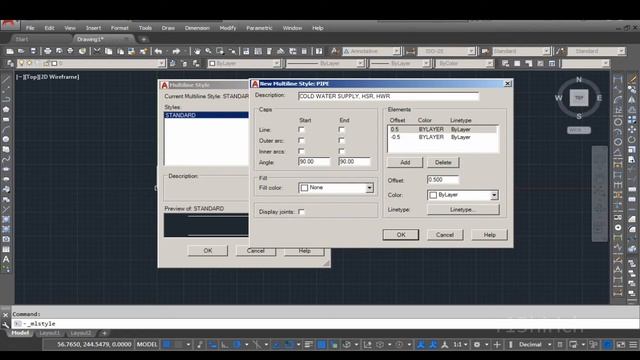Enable Inner arcs Start checkbox

click(301, 151)
